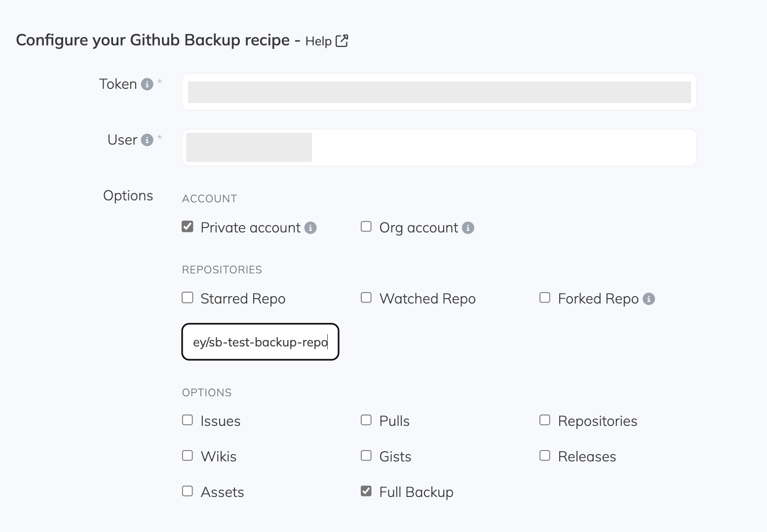Check the Releases checkbox

(545, 456)
